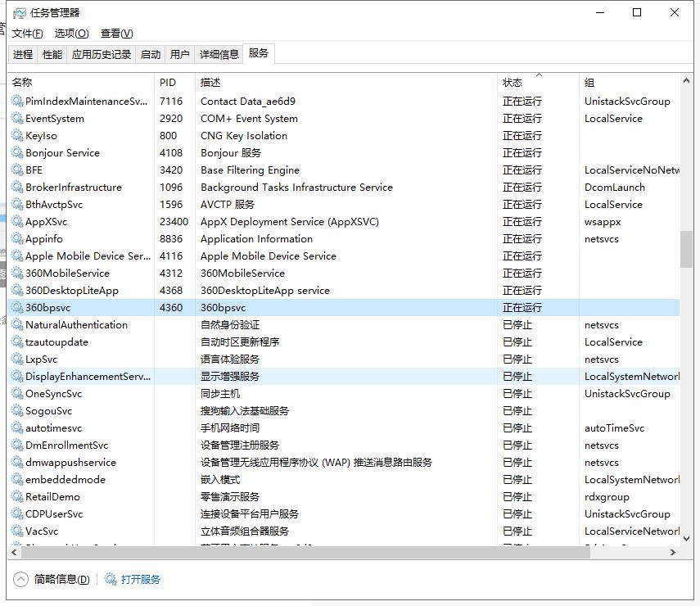Click the gear icon beside 360MobileService
This screenshot has width=700, height=606.
(x=16, y=274)
